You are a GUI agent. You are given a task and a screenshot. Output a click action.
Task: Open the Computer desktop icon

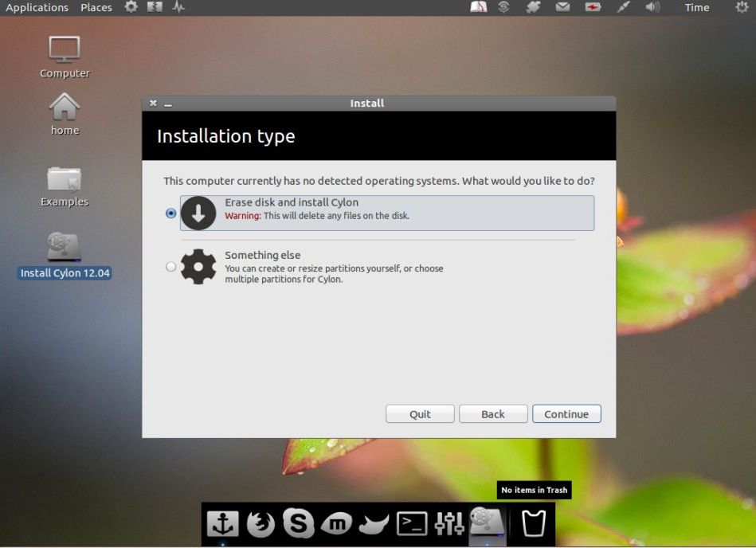tap(65, 57)
